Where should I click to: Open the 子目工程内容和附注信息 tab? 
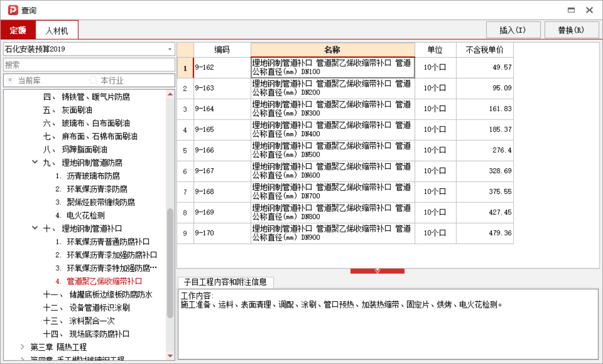coord(226,282)
